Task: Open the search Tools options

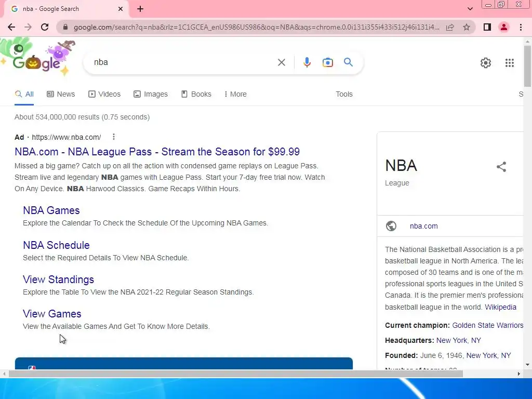Action: click(344, 95)
